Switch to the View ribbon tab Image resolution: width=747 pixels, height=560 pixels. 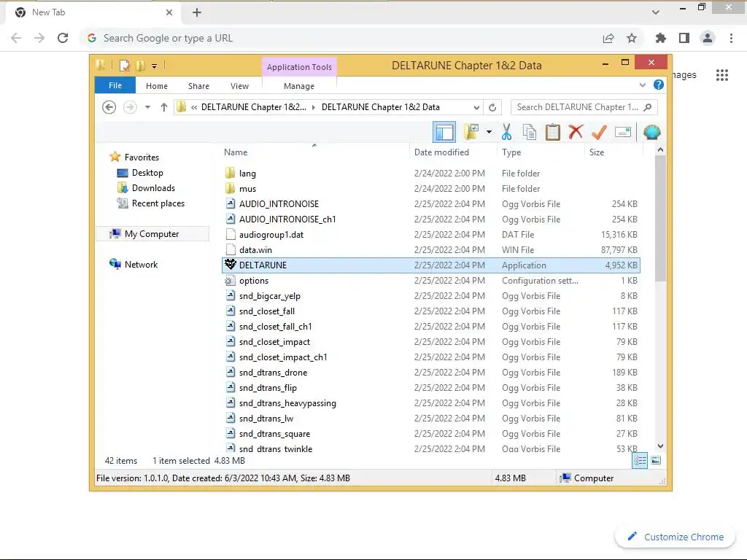click(239, 86)
